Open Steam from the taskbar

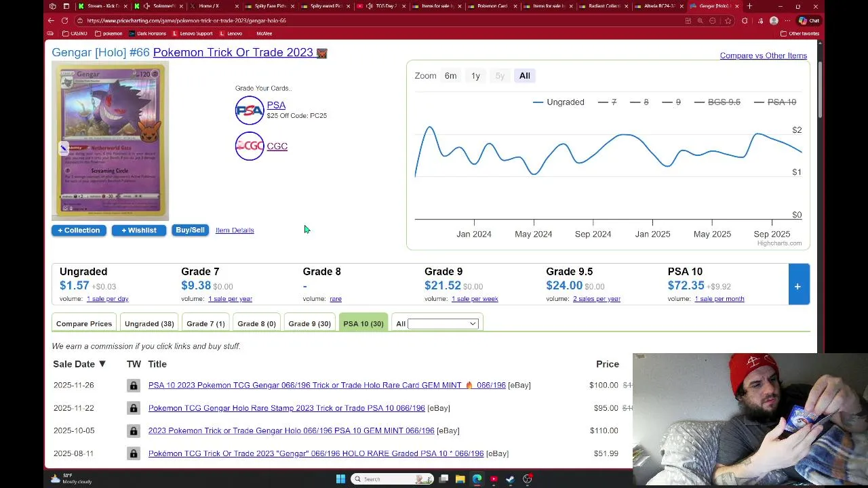click(510, 479)
